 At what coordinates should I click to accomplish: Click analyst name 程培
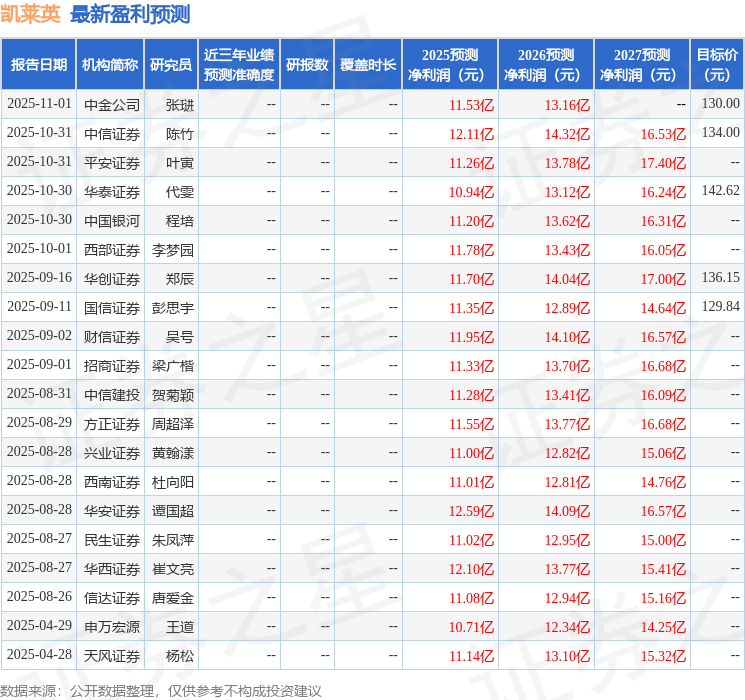click(180, 221)
